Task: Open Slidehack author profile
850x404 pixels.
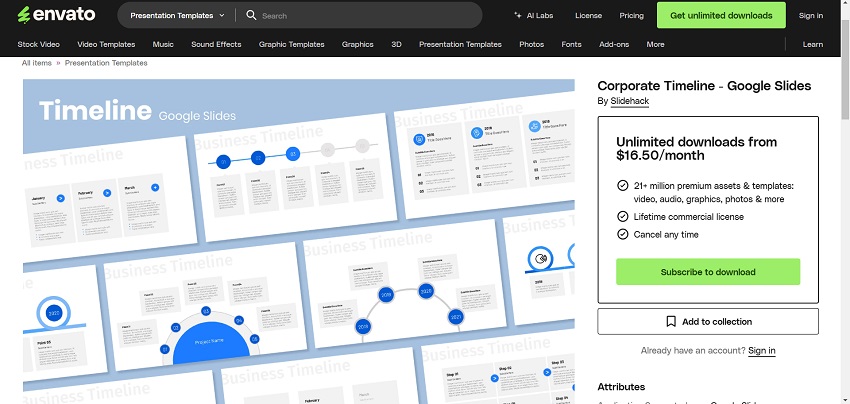Action: tap(629, 101)
